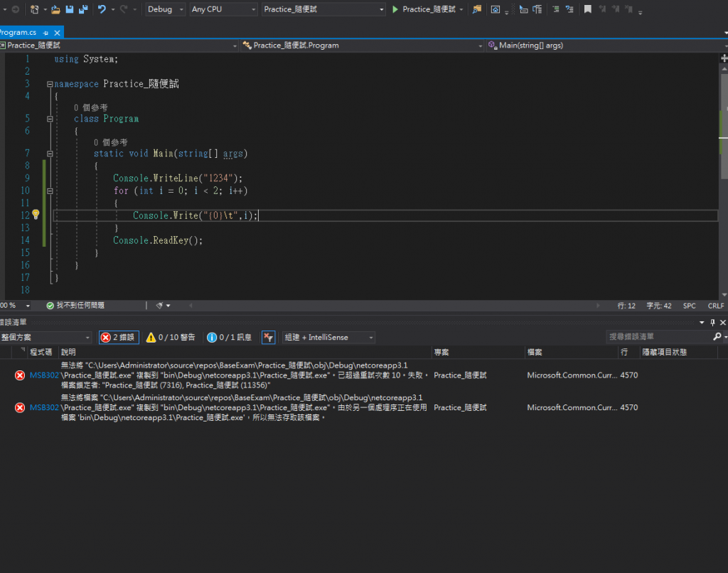Select the Program.cs editor tab
This screenshot has width=728, height=573.
(x=18, y=33)
